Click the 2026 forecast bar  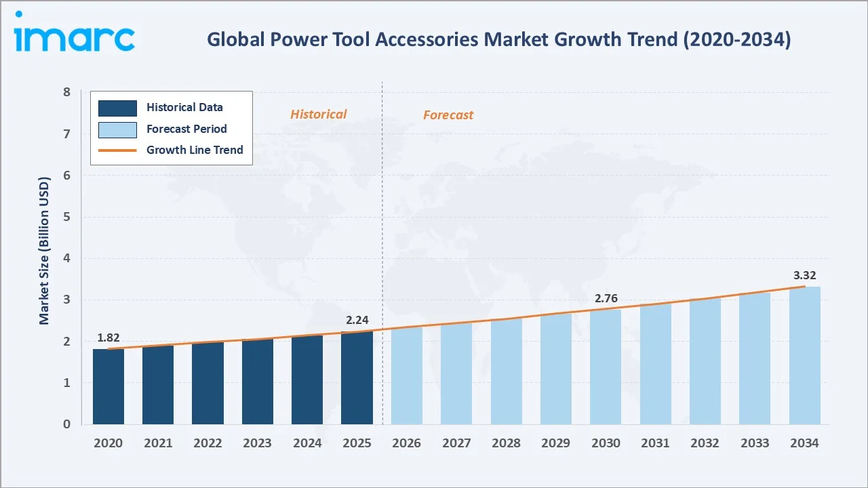tap(407, 375)
